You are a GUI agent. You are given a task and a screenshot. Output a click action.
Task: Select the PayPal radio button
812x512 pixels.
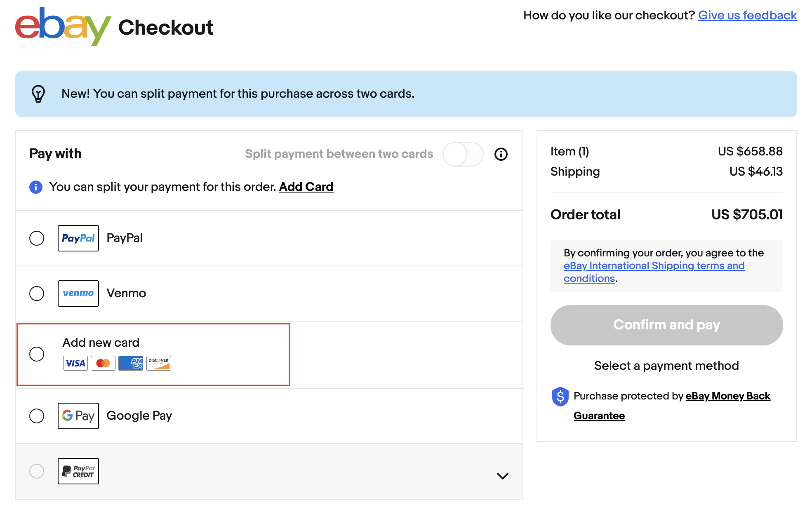pos(37,237)
